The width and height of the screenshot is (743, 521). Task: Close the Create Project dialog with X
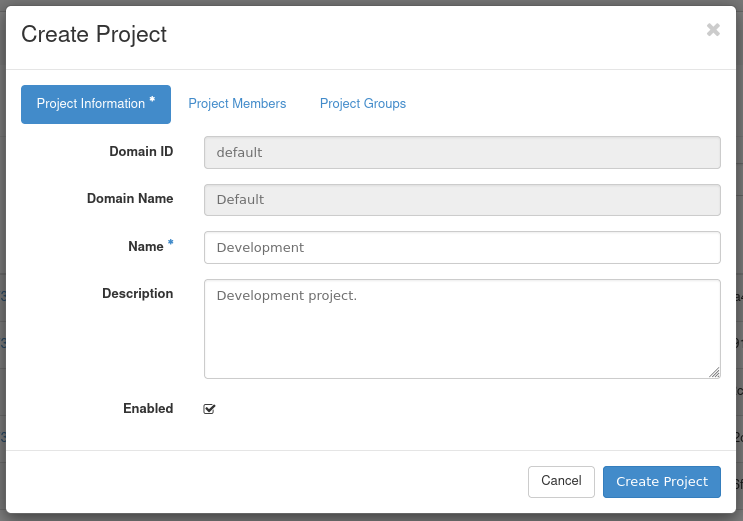click(x=713, y=30)
